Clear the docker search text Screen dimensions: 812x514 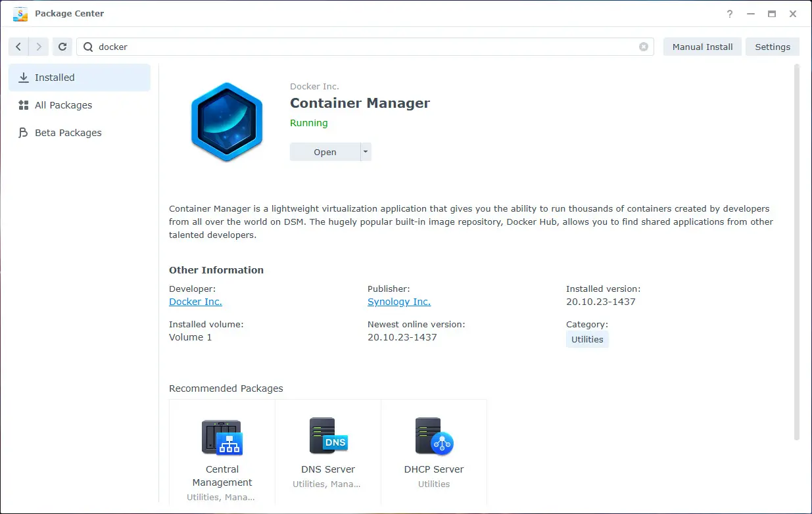[x=644, y=47]
